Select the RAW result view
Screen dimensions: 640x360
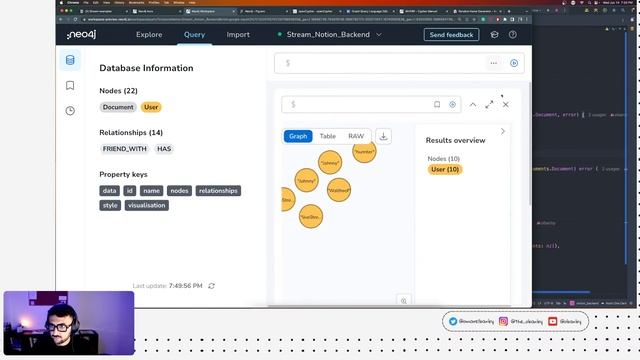(x=356, y=136)
